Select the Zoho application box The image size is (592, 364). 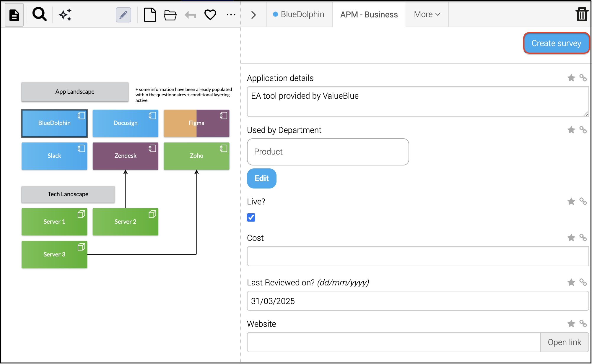196,156
